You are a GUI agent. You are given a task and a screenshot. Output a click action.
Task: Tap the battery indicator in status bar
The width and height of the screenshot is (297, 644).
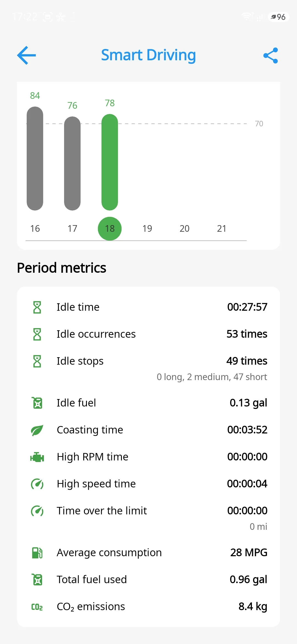pyautogui.click(x=278, y=17)
